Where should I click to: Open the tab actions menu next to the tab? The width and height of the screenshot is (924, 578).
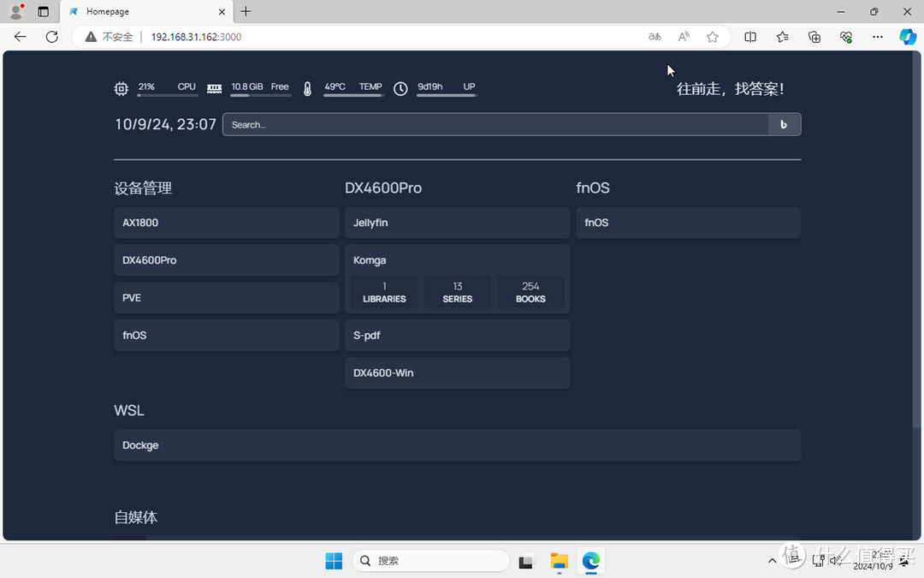click(43, 11)
